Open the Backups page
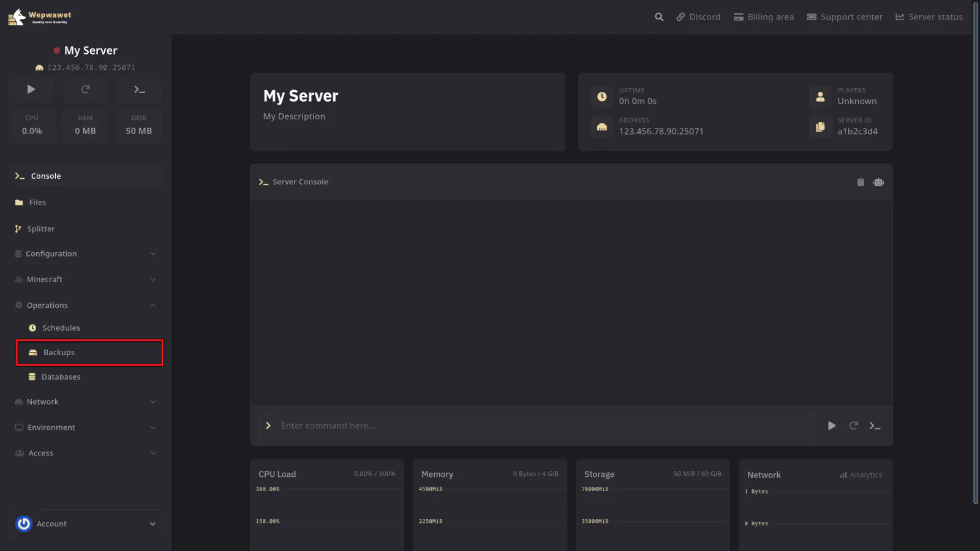This screenshot has width=980, height=551. [x=59, y=353]
